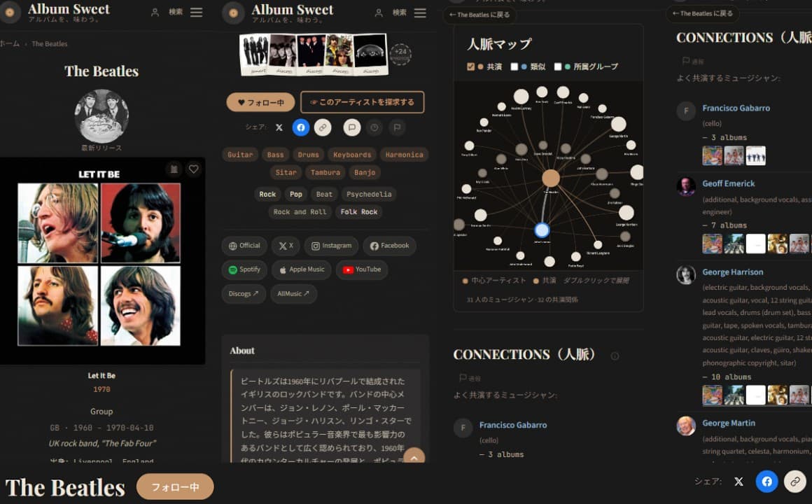
Task: Click the ← The Beatles に戻る back chip above 人脈マップ
Action: click(x=479, y=15)
